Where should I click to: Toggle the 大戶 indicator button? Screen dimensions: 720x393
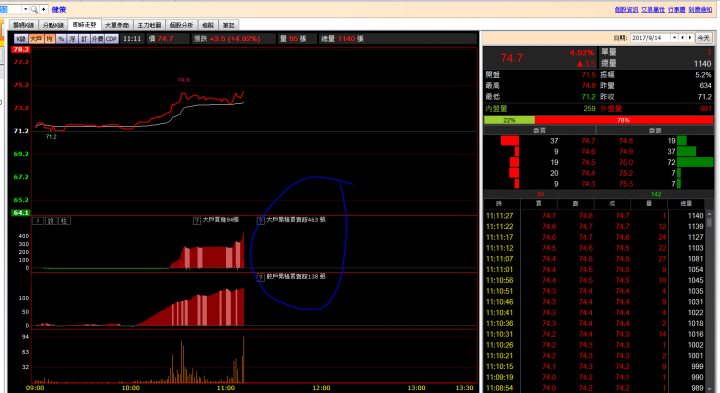tap(36, 39)
